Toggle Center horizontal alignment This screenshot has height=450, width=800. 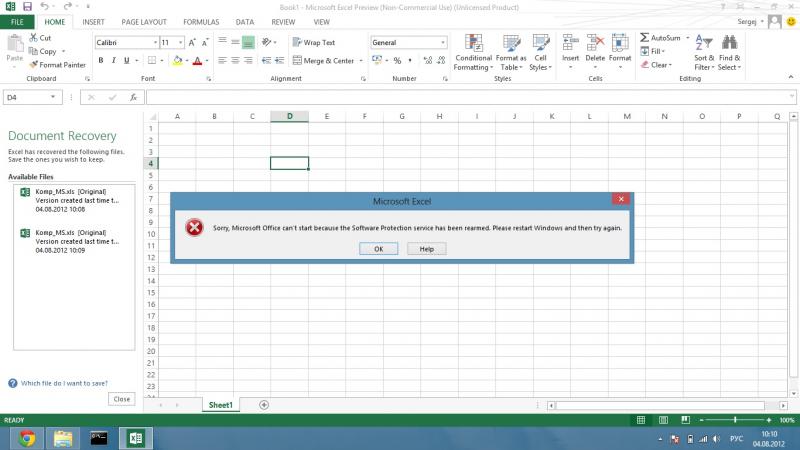235,60
